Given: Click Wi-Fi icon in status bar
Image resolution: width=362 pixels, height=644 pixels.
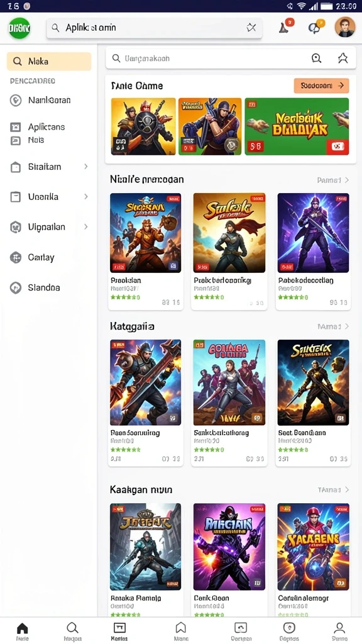Looking at the screenshot, I should [302, 6].
